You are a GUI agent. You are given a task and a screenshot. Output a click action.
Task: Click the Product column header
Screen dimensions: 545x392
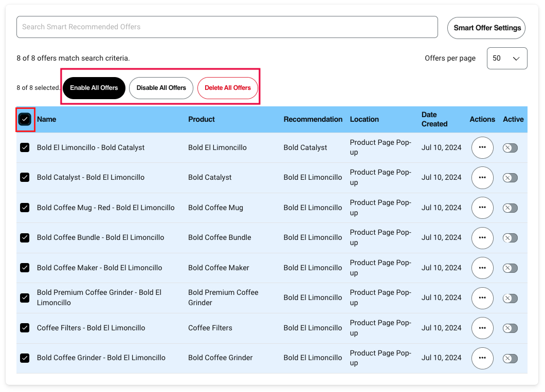coord(202,119)
